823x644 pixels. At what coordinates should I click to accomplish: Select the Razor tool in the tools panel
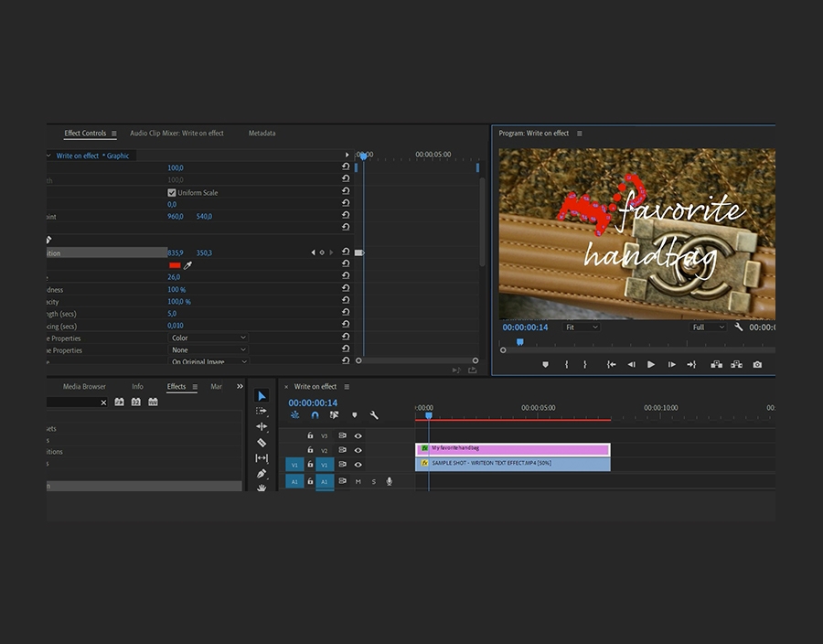tap(262, 443)
